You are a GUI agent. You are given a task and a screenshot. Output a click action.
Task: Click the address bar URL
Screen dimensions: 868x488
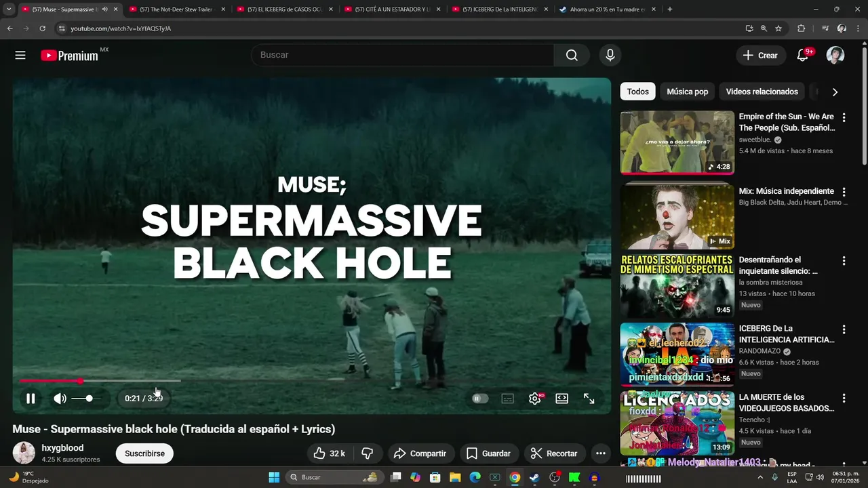[x=121, y=28]
